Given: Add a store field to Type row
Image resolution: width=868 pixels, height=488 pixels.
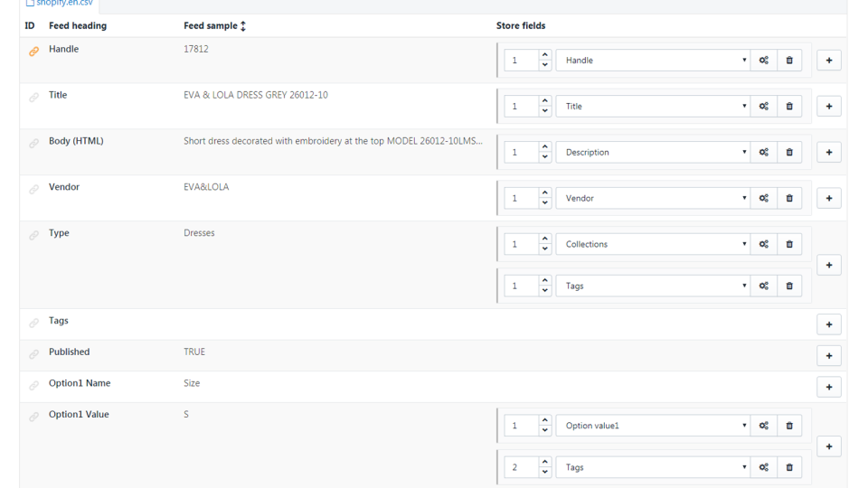Looking at the screenshot, I should pyautogui.click(x=829, y=265).
